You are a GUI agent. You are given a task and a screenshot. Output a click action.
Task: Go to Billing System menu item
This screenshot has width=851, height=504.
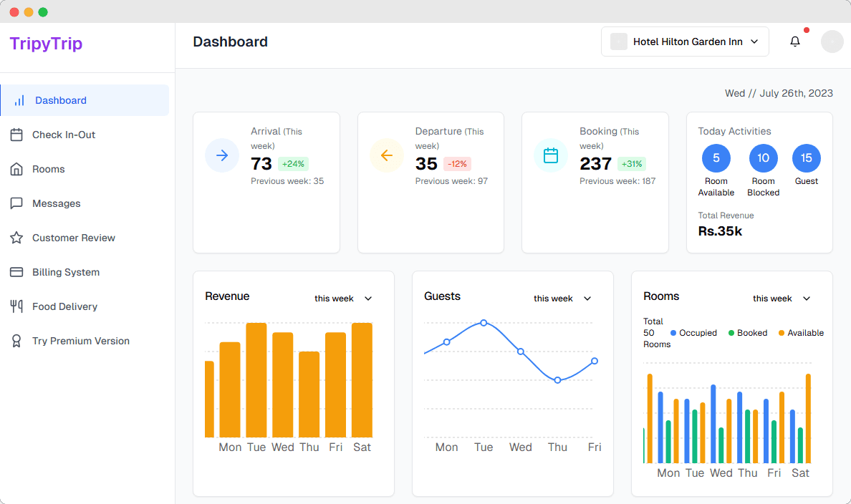coord(66,272)
